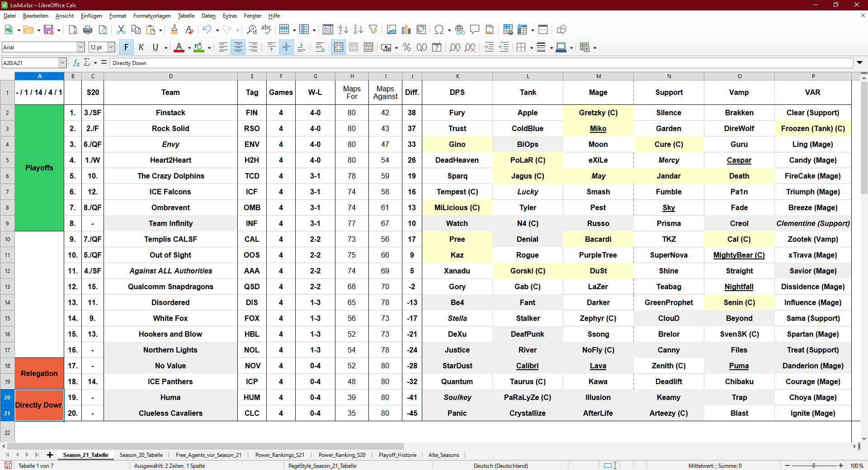Screen dimensions: 868x470
Task: Insert a hyperlink
Action: click(x=460, y=30)
